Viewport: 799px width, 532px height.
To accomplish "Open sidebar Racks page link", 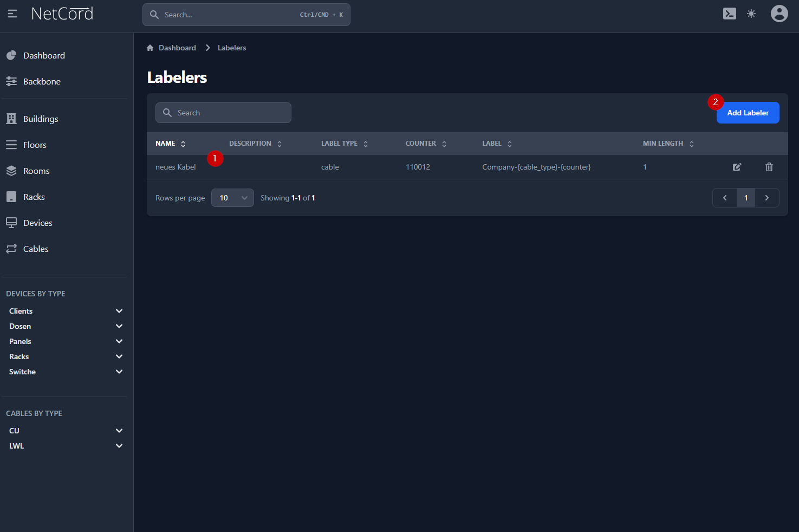I will (34, 197).
